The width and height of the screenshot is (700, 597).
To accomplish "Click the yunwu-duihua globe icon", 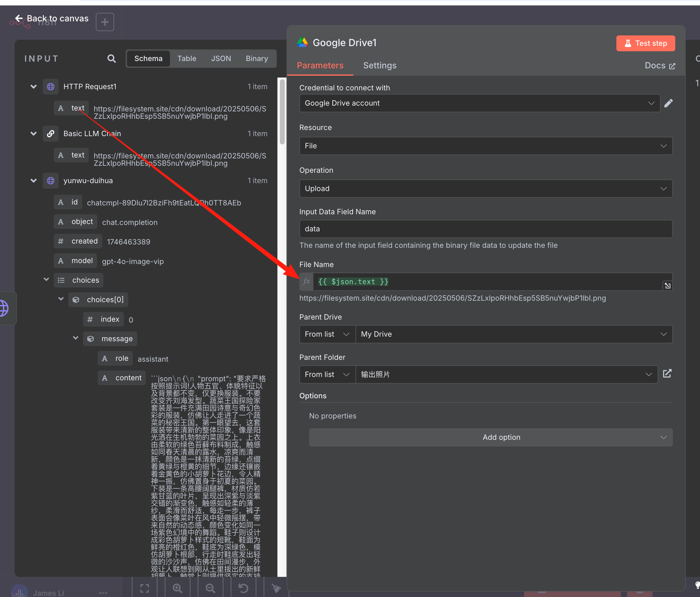I will 51,180.
